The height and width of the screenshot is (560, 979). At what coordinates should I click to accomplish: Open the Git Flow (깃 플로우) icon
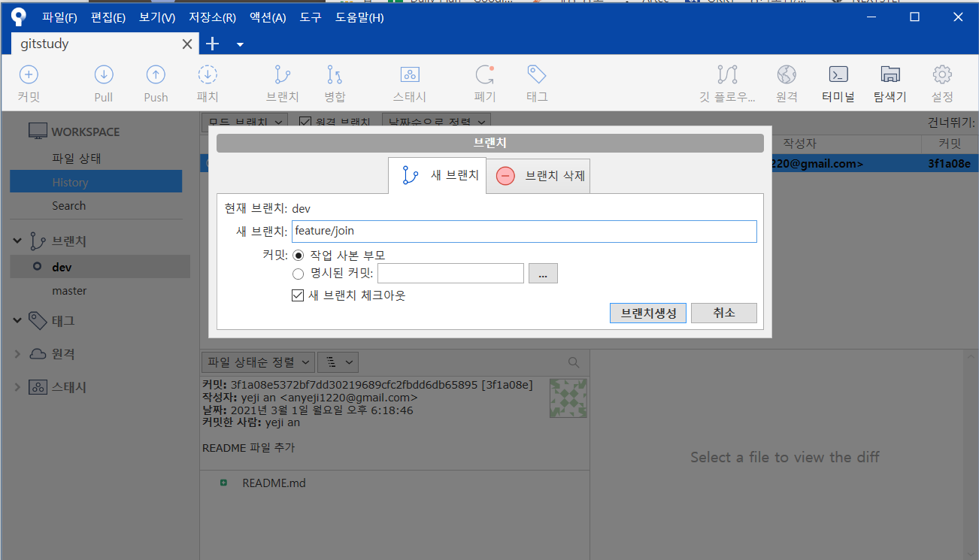(727, 74)
